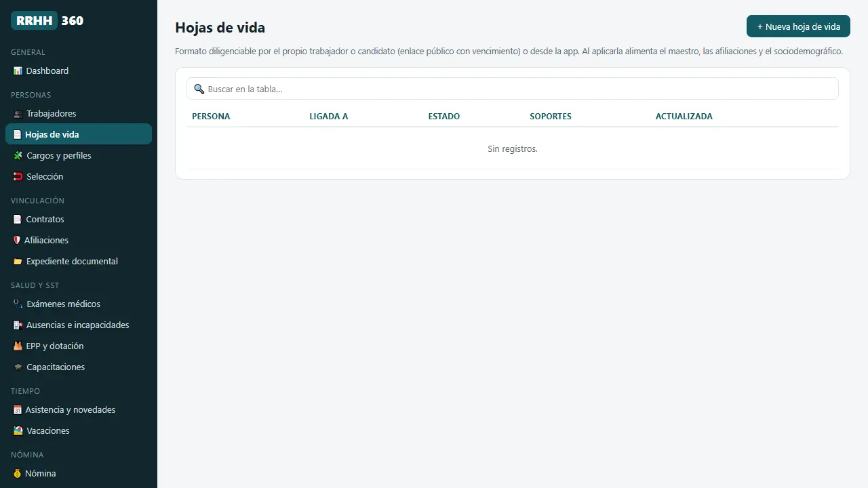The height and width of the screenshot is (488, 868).
Task: Click the TIEMPO sidebar group label
Action: tap(26, 391)
